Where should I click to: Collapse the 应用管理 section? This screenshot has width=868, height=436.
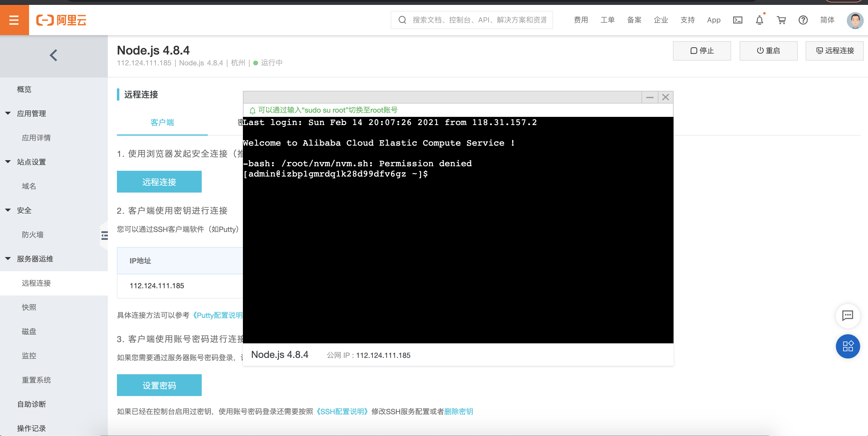pos(8,114)
